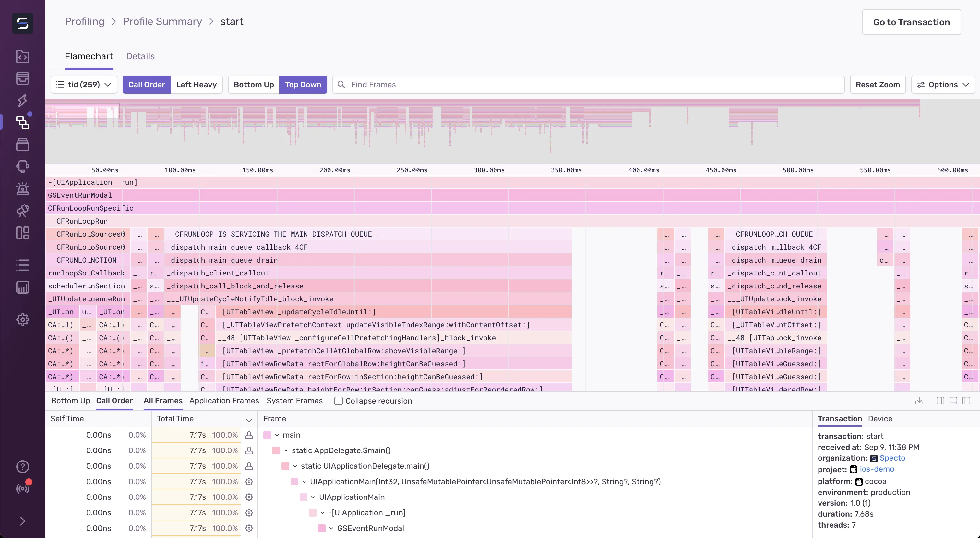Open Discover telescope icon in sidebar

pyautogui.click(x=22, y=211)
